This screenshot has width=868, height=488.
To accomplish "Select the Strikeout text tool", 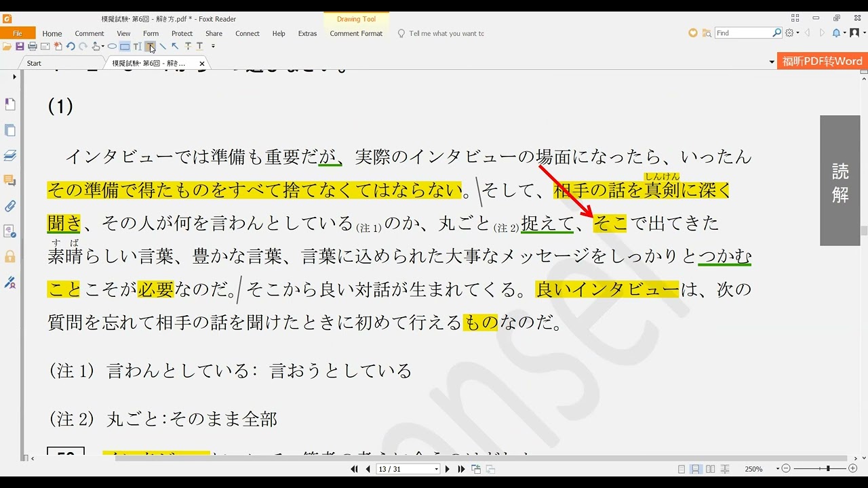I will tap(188, 47).
